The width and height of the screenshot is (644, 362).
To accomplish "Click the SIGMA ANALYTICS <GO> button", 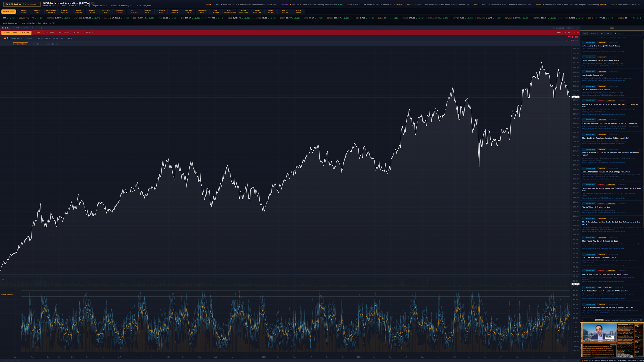I will 17,33.
